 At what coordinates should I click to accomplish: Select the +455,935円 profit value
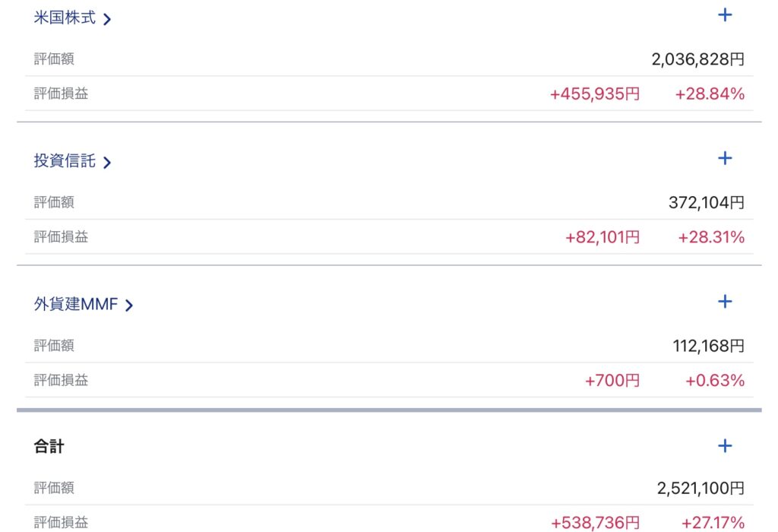pos(594,94)
